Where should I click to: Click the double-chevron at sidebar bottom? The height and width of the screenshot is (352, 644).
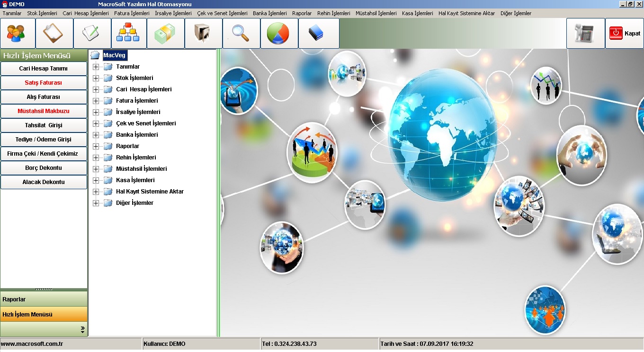click(x=82, y=329)
